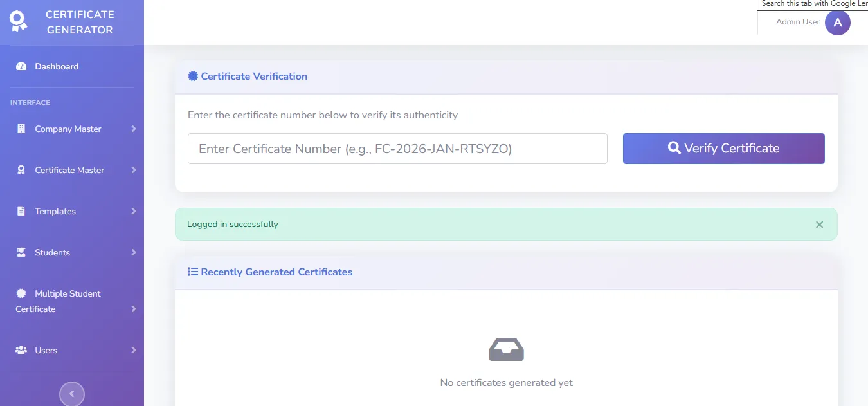This screenshot has width=868, height=406.
Task: Open the Users submenu
Action: pyautogui.click(x=134, y=350)
